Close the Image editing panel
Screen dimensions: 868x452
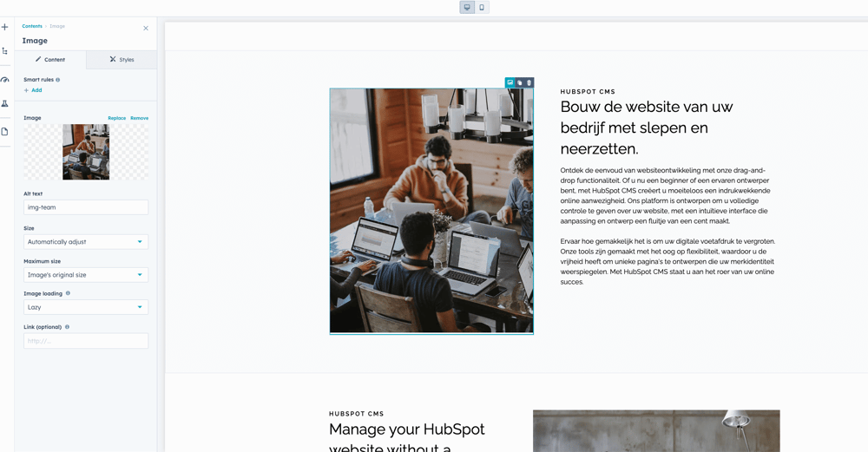[146, 29]
